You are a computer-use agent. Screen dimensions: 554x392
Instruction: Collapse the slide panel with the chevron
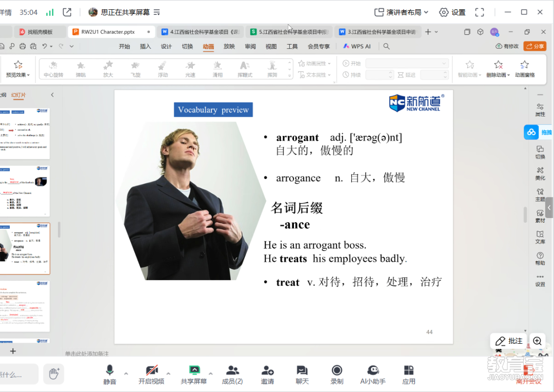click(x=52, y=95)
